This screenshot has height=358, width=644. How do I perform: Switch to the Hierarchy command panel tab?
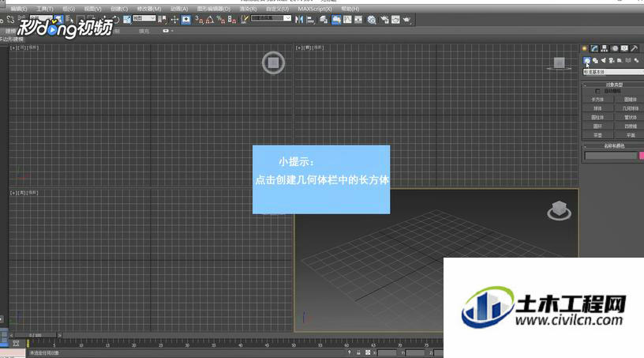tap(605, 48)
